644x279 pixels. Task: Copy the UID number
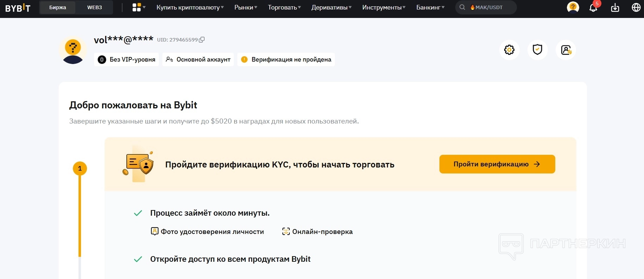[202, 40]
